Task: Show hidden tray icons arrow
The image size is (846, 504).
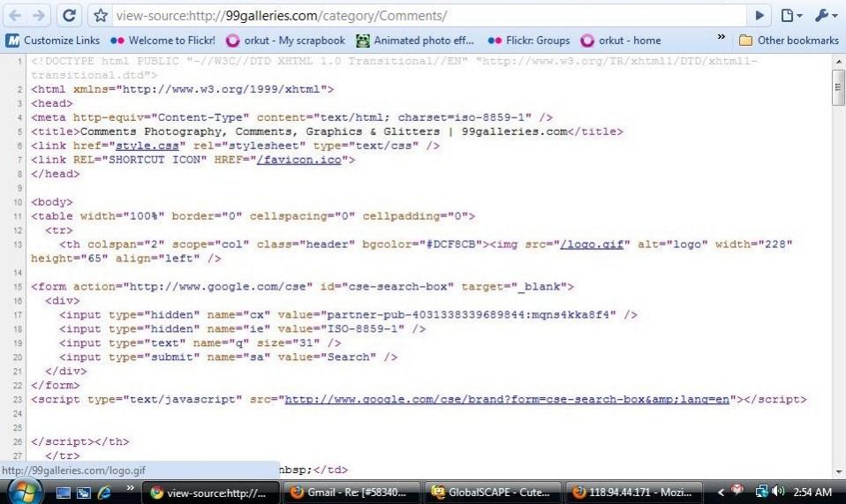Action: 721,493
